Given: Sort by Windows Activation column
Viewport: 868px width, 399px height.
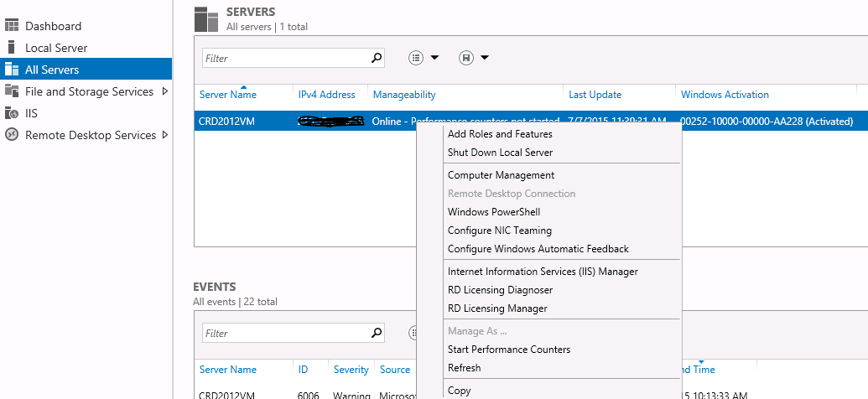Looking at the screenshot, I should pos(725,95).
